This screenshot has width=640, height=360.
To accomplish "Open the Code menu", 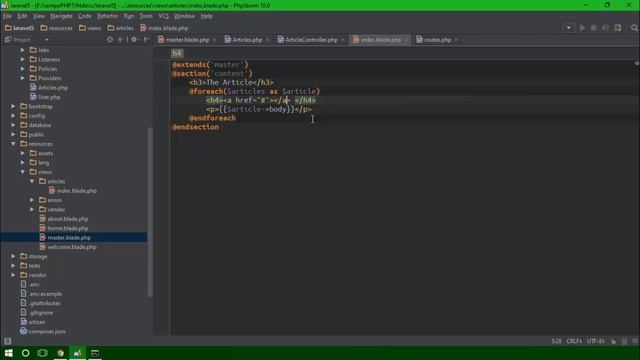I will point(84,16).
